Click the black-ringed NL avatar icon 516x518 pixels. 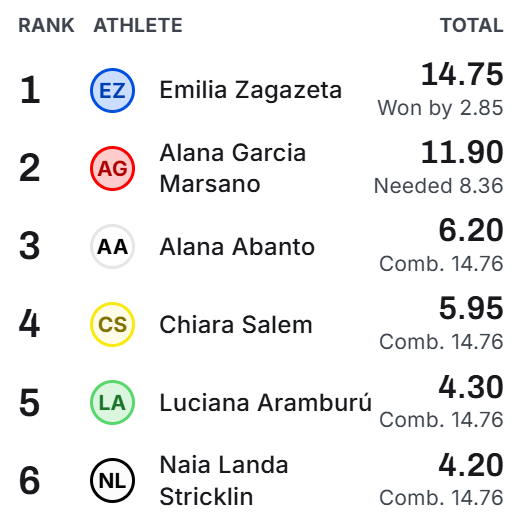click(x=112, y=480)
